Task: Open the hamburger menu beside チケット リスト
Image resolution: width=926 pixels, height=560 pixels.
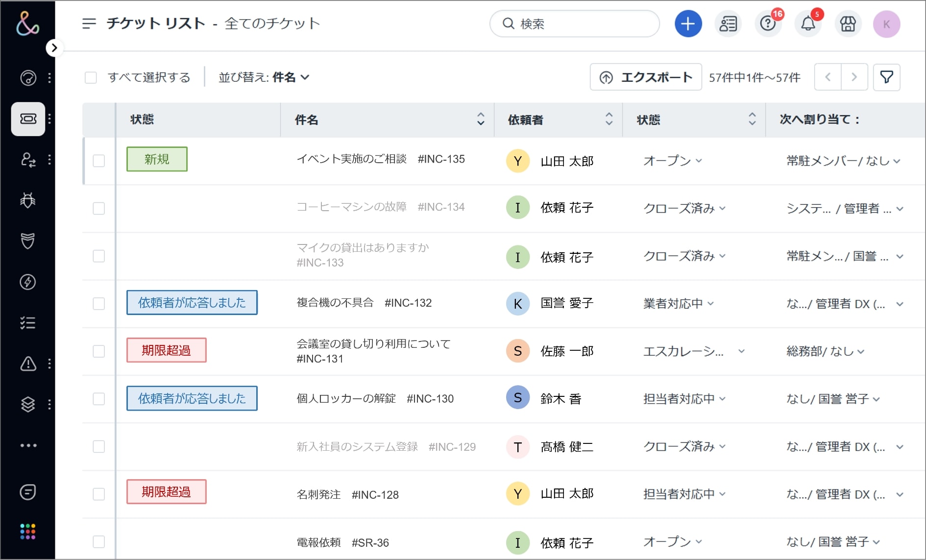Action: (x=89, y=24)
